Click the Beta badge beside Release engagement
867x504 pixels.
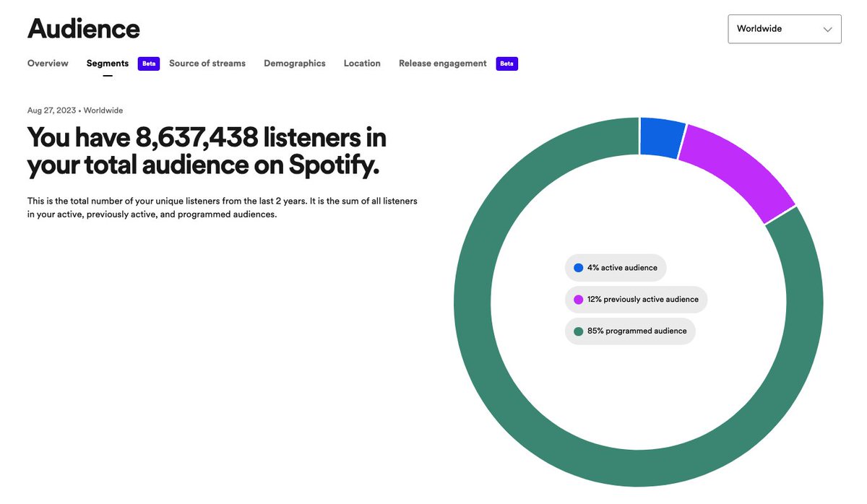(506, 64)
